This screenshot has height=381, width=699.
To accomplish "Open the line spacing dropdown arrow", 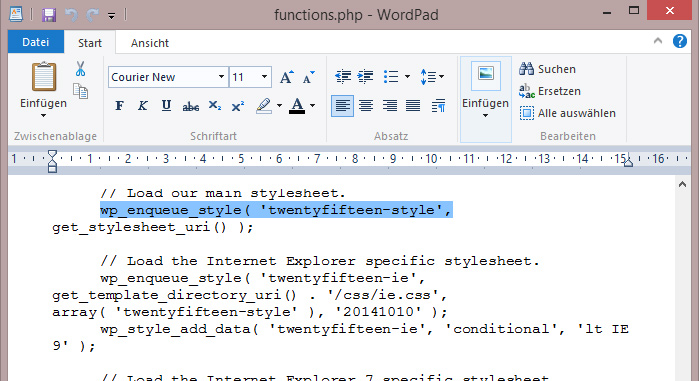I will coord(441,77).
